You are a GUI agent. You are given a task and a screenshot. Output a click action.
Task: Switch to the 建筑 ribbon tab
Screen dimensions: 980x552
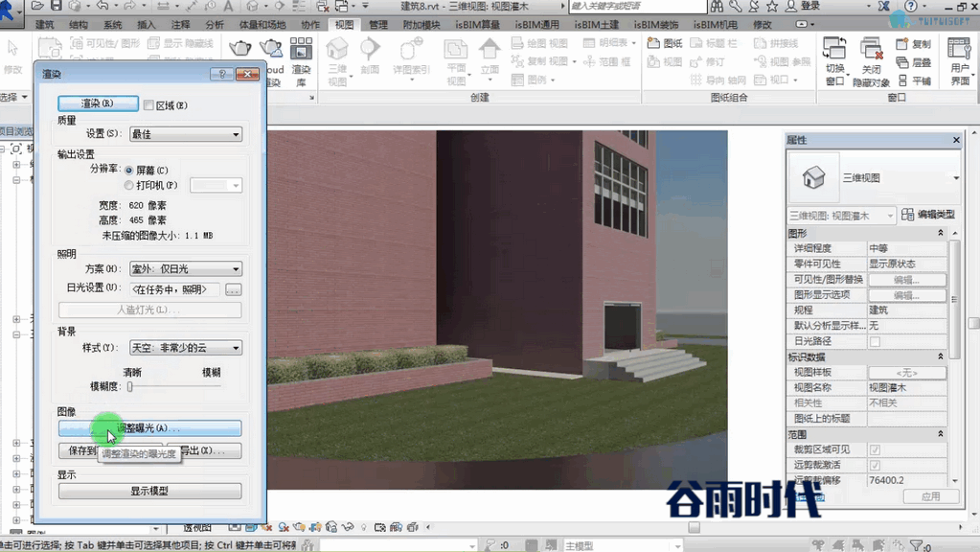tap(44, 24)
